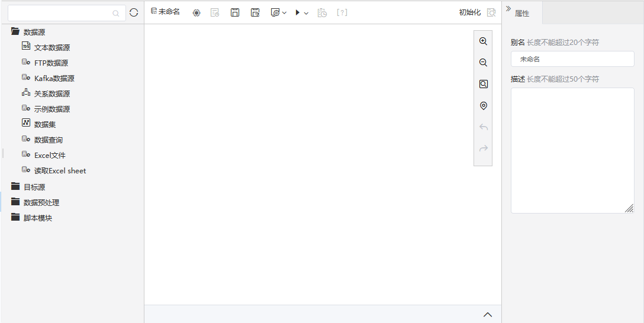Screen dimensions: 644x323
Task: Click the 描述 text area
Action: coord(572,150)
